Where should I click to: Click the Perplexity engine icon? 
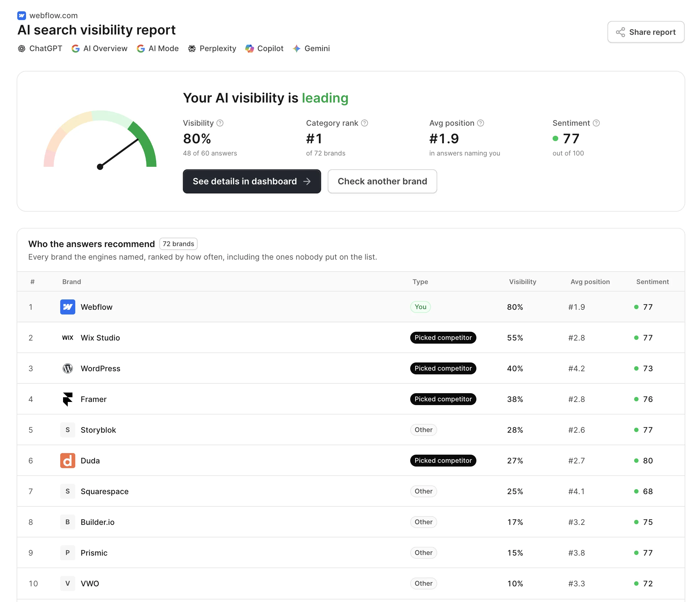coord(192,49)
